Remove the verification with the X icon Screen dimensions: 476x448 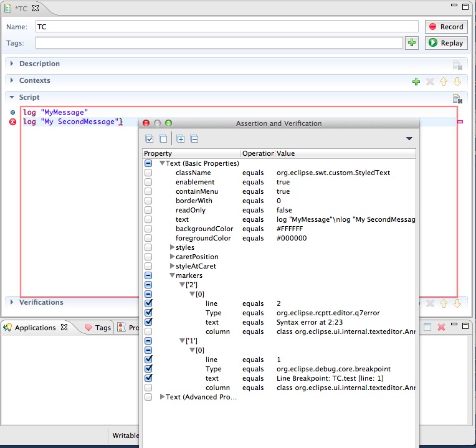tap(430, 303)
